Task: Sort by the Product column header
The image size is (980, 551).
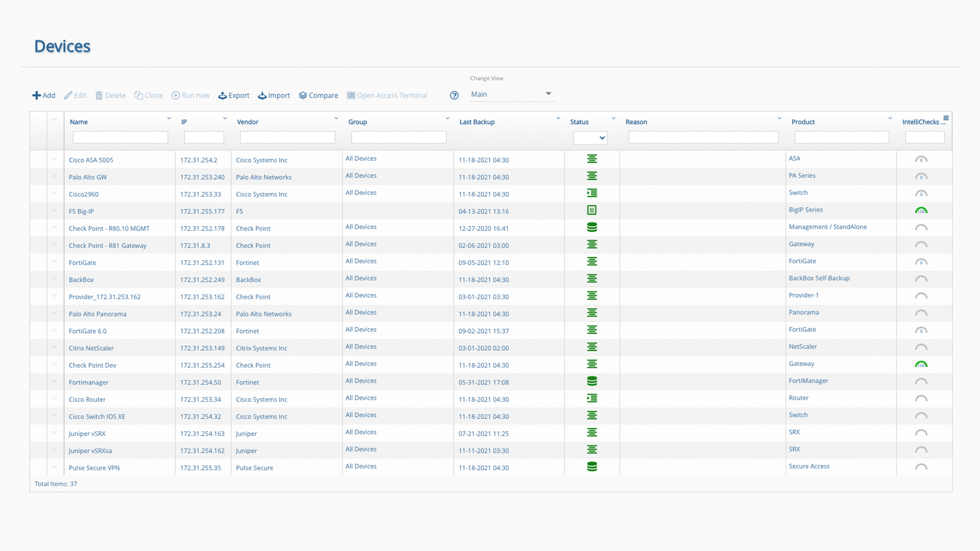Action: pyautogui.click(x=803, y=122)
